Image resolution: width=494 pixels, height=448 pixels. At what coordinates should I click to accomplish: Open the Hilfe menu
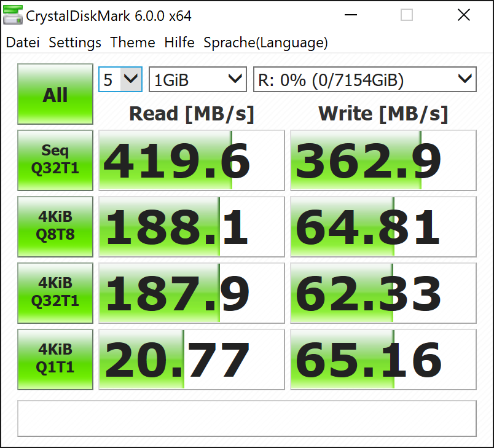[x=179, y=43]
